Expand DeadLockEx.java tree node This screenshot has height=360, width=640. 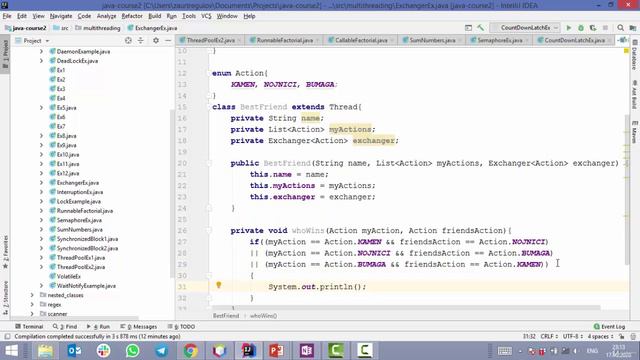pyautogui.click(x=41, y=61)
